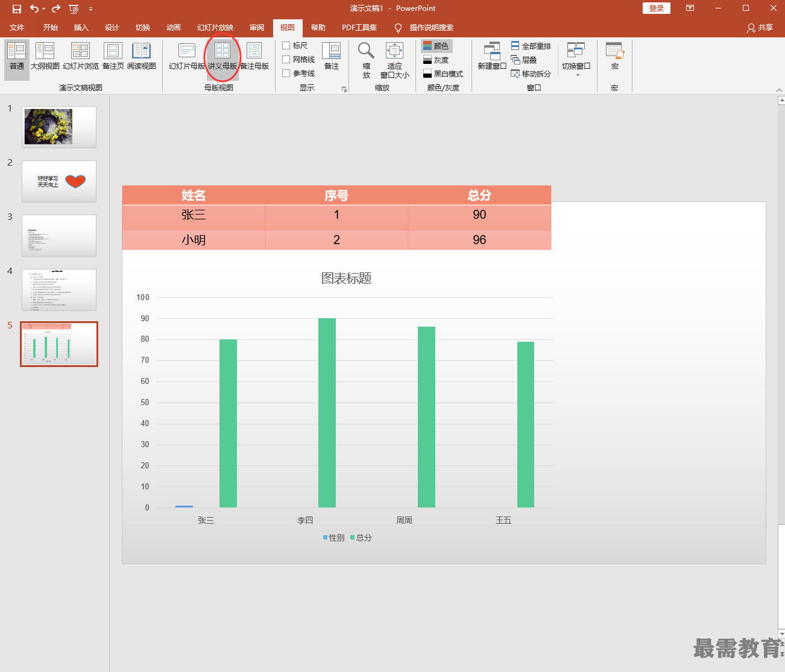785x672 pixels.
Task: Open the Review (审阅) tab
Action: [x=257, y=28]
